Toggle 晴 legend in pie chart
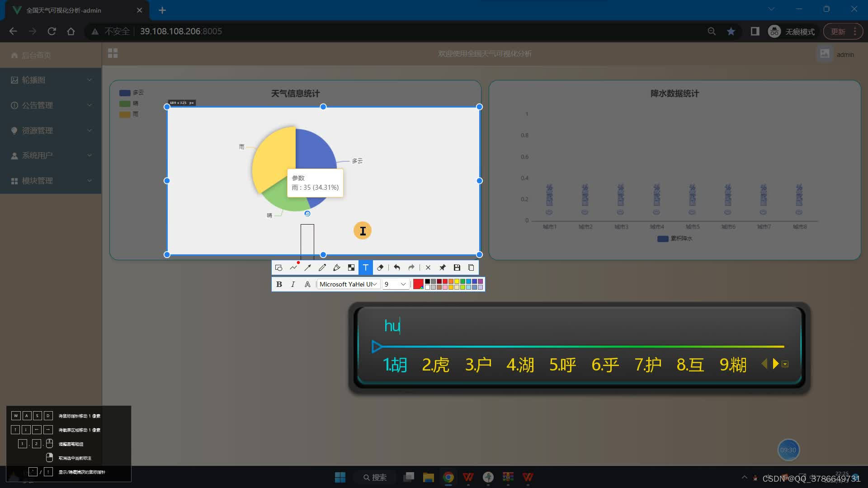 pyautogui.click(x=129, y=103)
